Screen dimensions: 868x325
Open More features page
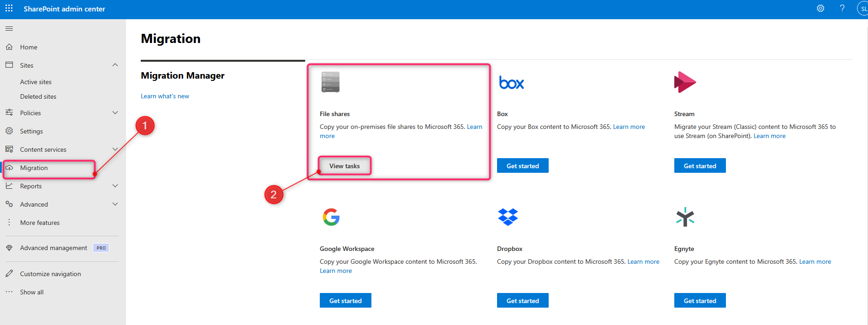[x=40, y=223]
